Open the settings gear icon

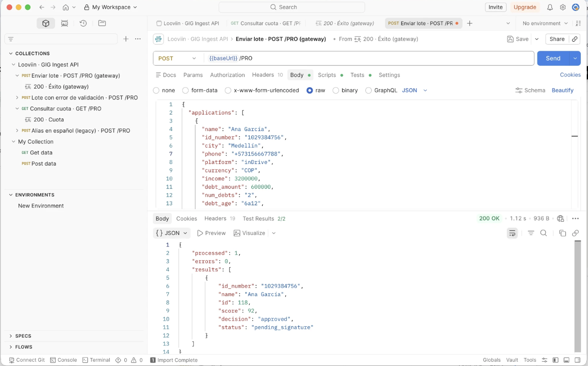point(563,7)
